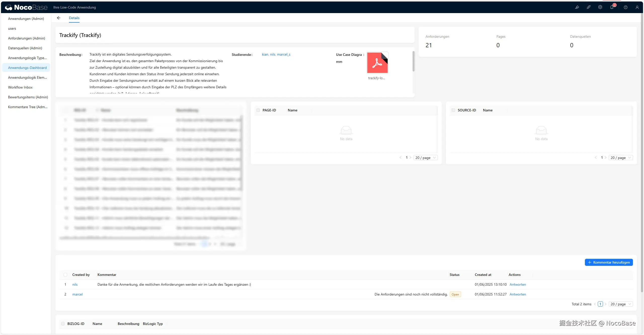The height and width of the screenshot is (335, 644).
Task: Select the Details tab
Action: coord(74,18)
